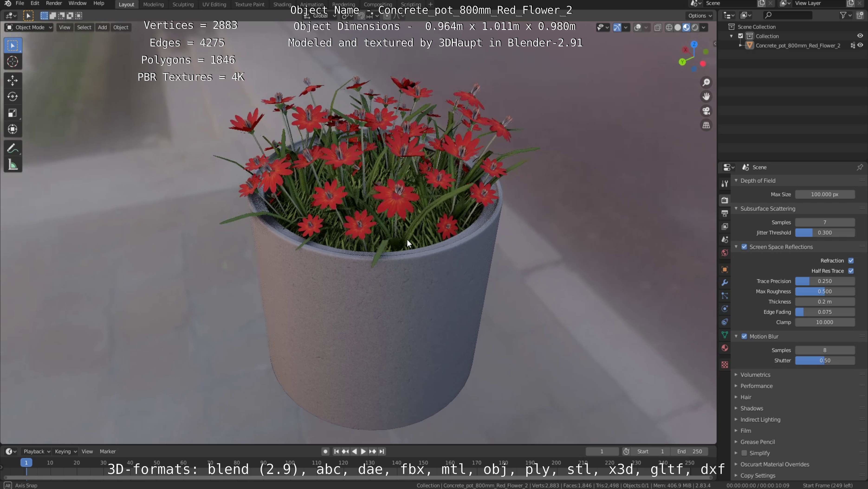Hide Concrete_pot_800mm_Red_Flower_2 object eye icon
The image size is (868, 489).
pyautogui.click(x=860, y=45)
